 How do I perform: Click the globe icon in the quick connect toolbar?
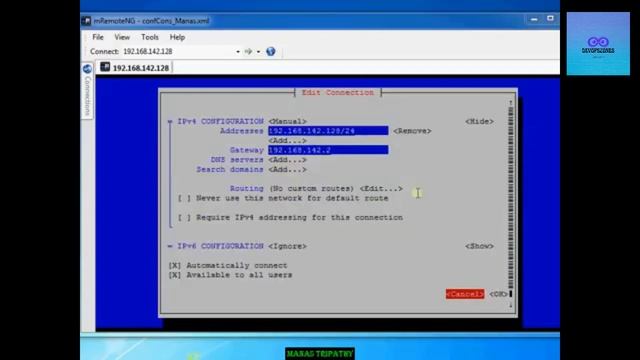click(271, 51)
